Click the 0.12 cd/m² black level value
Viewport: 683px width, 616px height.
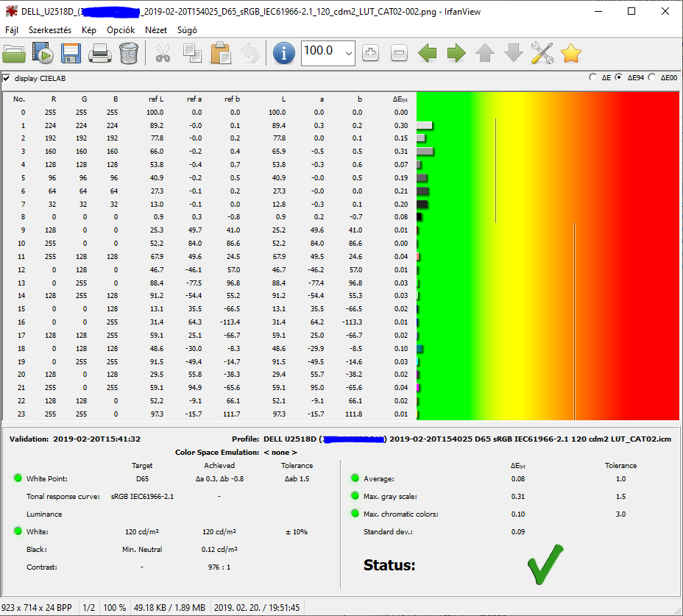click(219, 549)
